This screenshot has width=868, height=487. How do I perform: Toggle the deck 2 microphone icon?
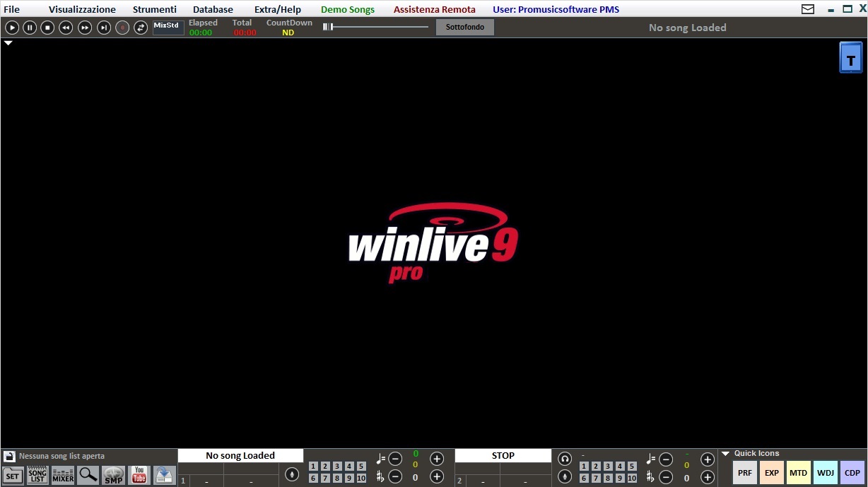(x=565, y=477)
